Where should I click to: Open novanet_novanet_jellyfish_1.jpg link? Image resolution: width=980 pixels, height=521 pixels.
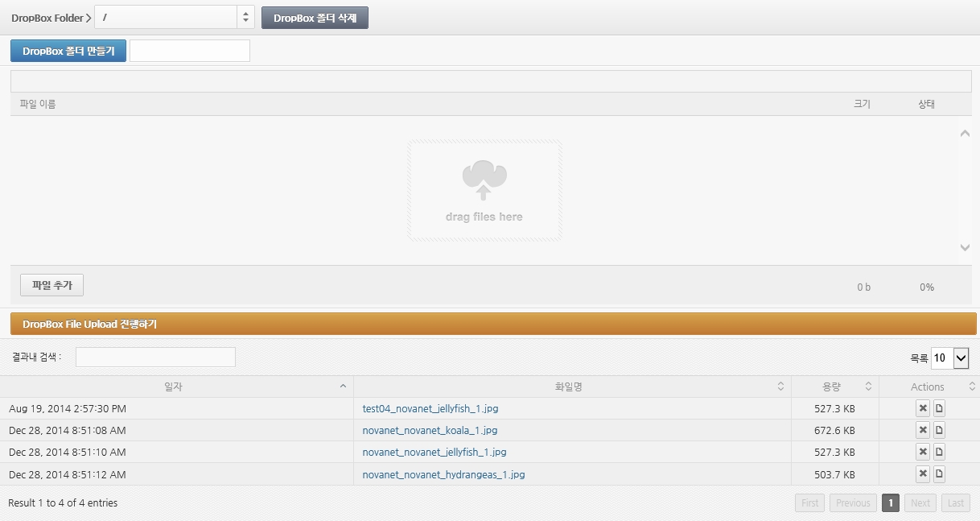434,452
